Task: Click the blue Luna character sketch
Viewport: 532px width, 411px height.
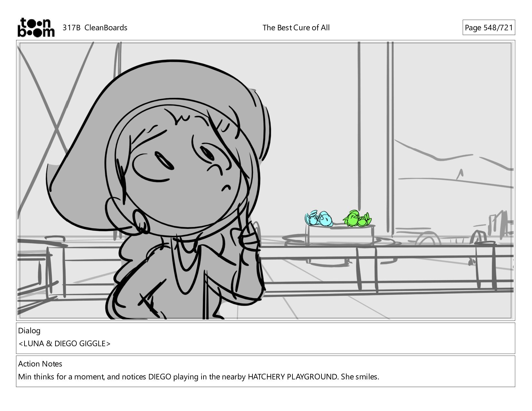Action: (319, 218)
